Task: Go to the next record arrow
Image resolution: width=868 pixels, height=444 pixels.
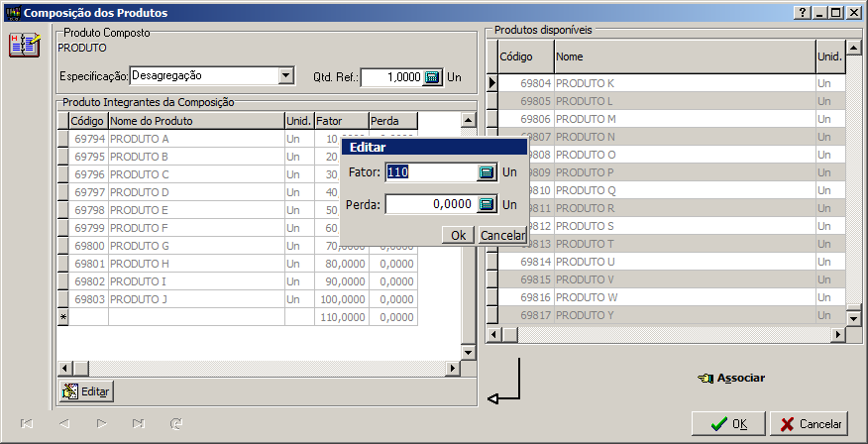Action: 101,423
